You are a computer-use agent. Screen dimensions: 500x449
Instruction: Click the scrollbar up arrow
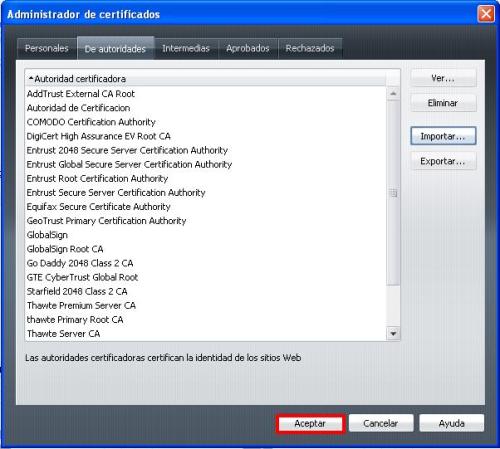point(393,93)
